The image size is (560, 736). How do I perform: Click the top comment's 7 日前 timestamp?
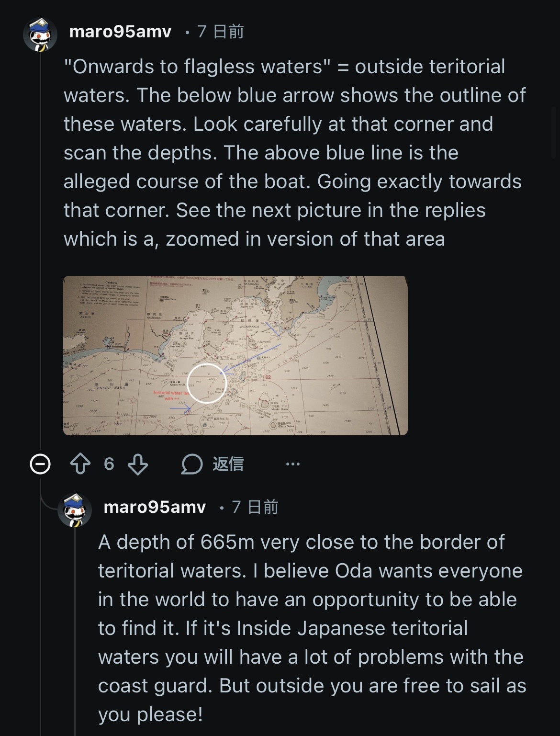click(221, 32)
